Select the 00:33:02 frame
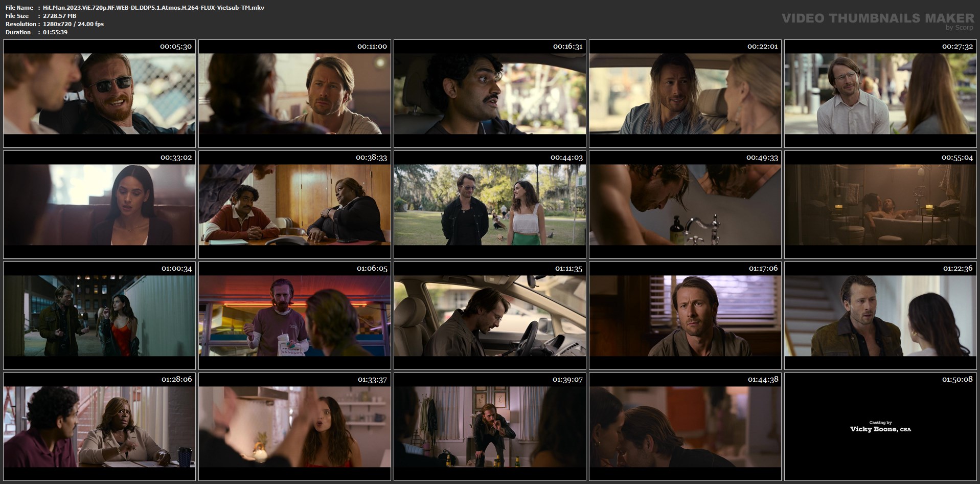Screen dimensions: 980x484 (99, 205)
